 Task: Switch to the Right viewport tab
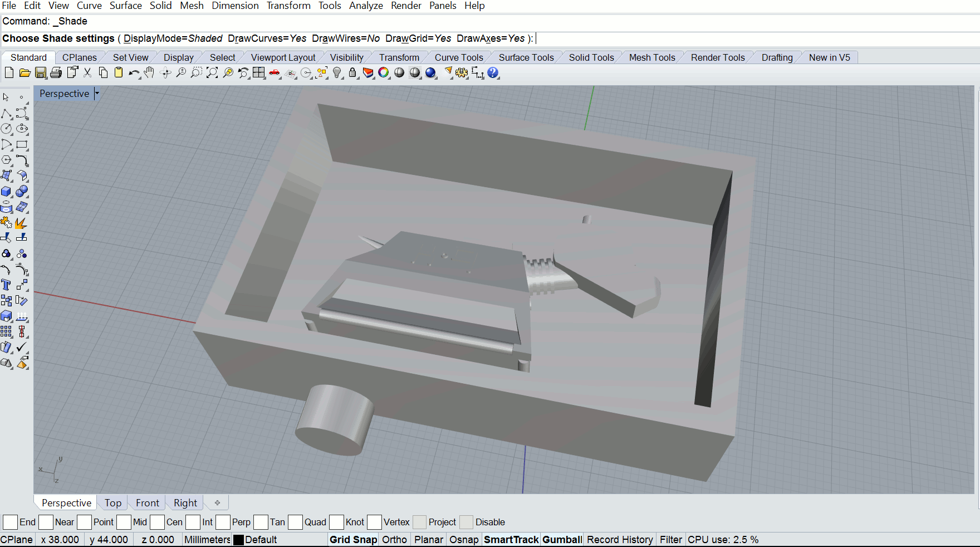click(185, 503)
